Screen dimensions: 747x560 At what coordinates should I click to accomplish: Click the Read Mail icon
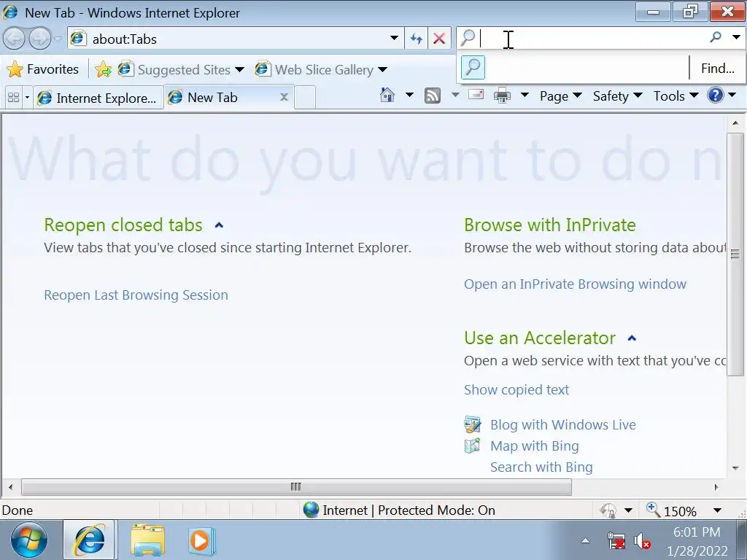pos(476,95)
